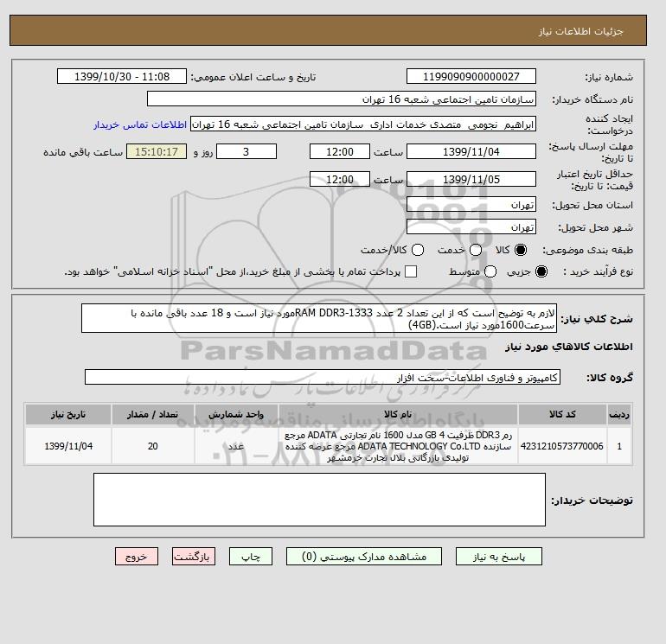Click the تاریخ نیاز column header

pos(68,414)
